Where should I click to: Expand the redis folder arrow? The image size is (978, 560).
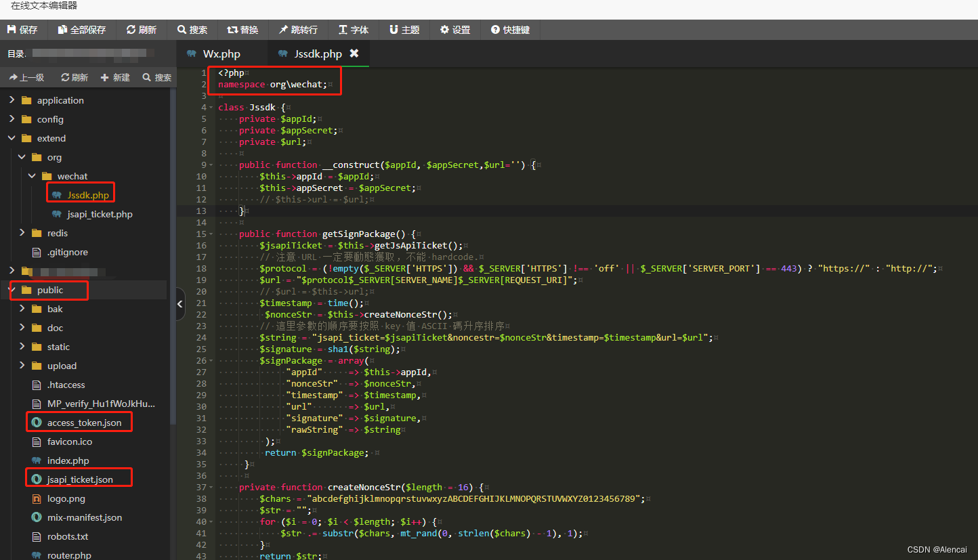22,233
